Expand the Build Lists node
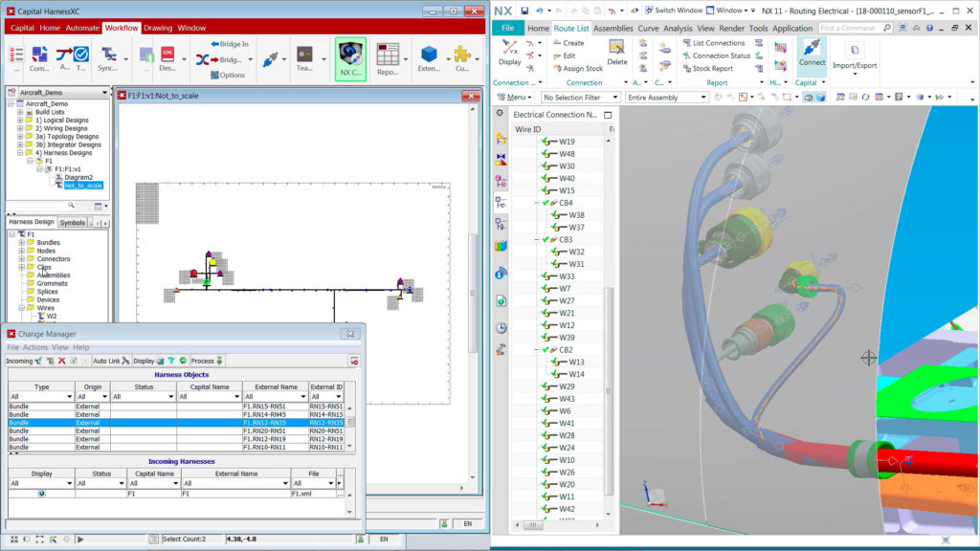Viewport: 980px width, 551px height. 20,112
